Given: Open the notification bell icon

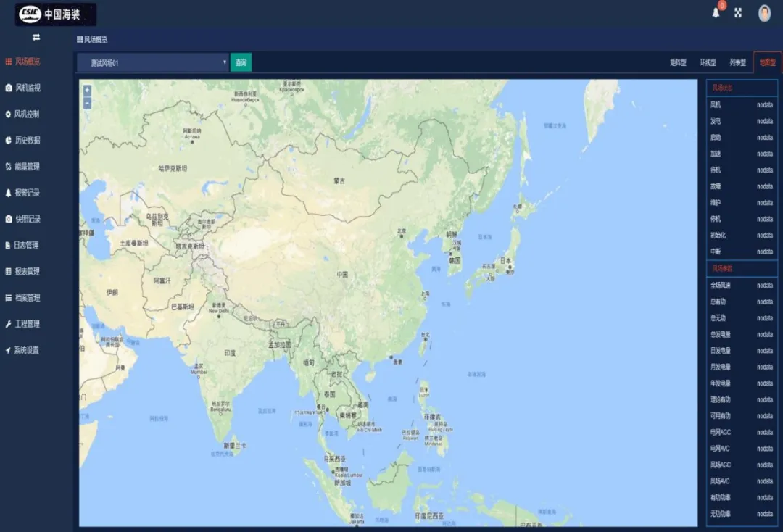Looking at the screenshot, I should pos(716,13).
